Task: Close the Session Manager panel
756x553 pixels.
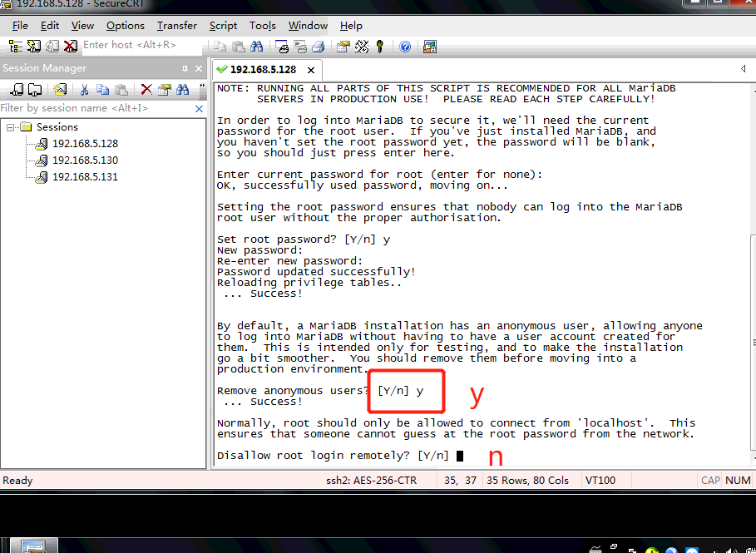Action: pos(199,69)
